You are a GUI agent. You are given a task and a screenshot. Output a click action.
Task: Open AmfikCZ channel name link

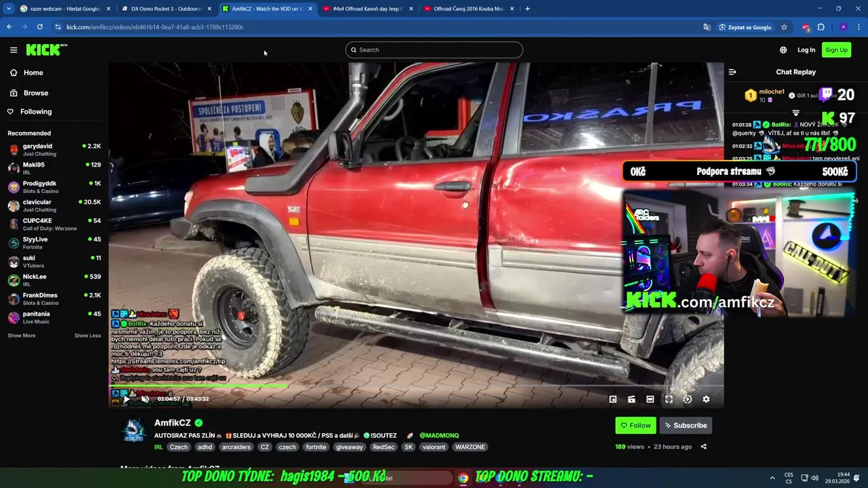tap(173, 423)
